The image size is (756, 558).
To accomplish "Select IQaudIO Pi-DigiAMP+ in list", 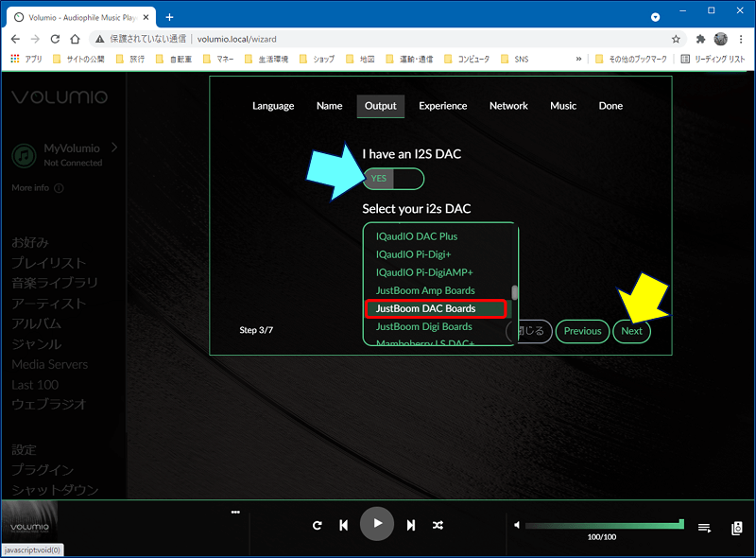I will click(x=424, y=272).
